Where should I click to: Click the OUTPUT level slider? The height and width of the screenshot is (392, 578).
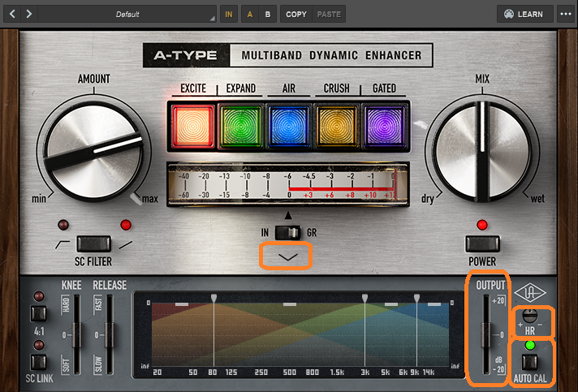click(487, 334)
